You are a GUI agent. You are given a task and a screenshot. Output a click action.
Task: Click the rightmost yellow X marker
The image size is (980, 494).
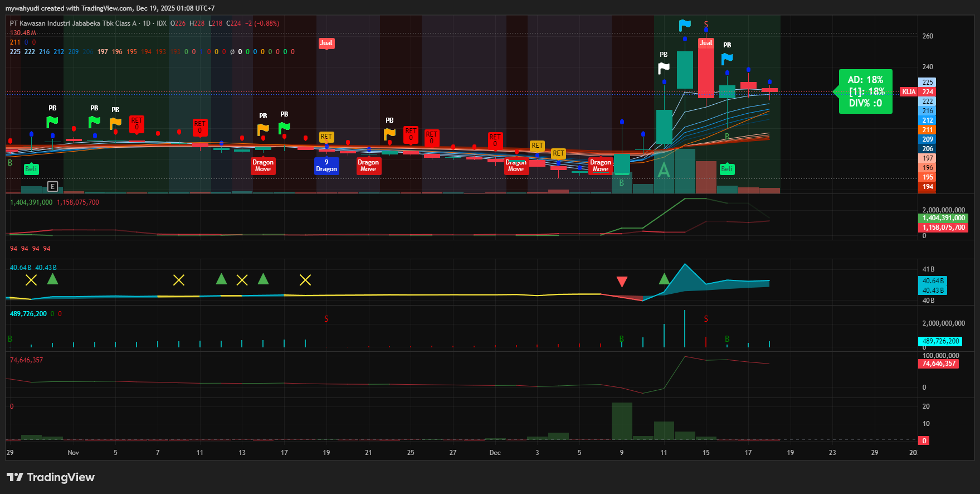(x=305, y=280)
